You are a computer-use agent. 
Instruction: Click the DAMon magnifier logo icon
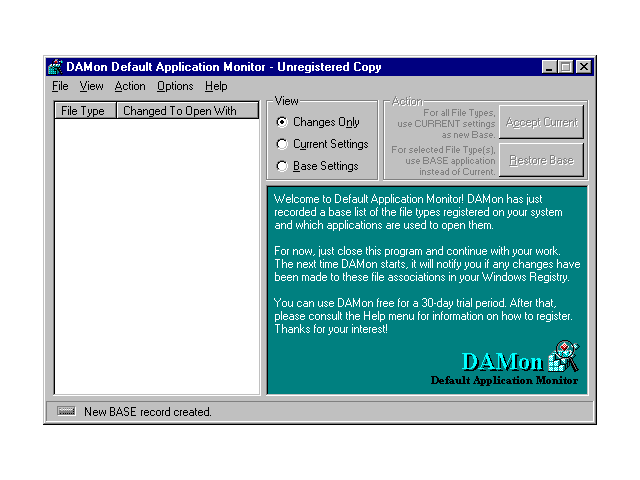[563, 357]
